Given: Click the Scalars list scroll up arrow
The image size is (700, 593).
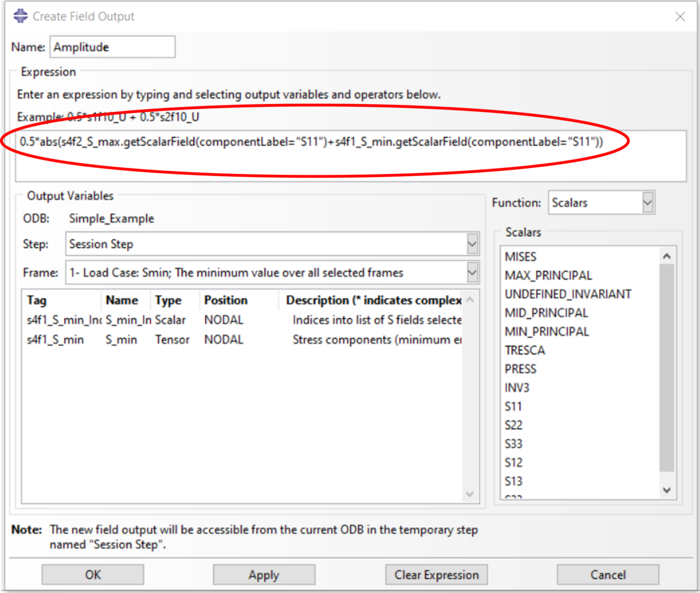Looking at the screenshot, I should (x=667, y=256).
